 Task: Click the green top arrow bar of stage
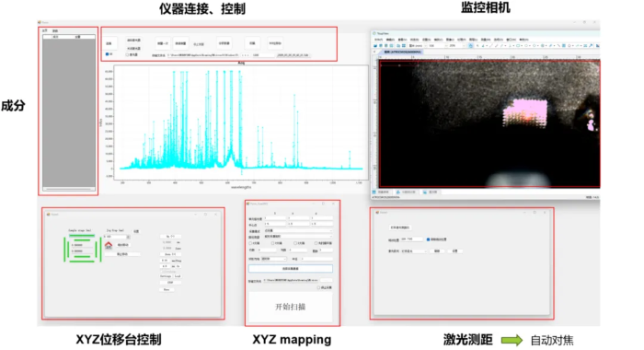[x=82, y=236]
